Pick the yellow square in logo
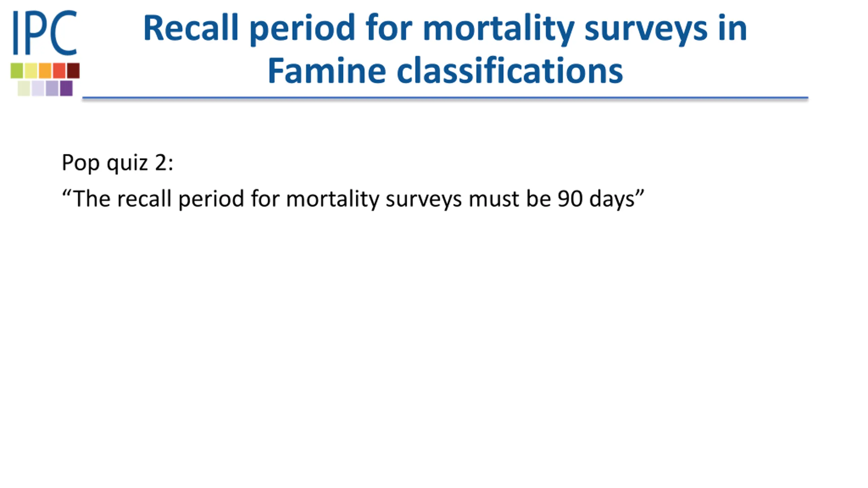Screen dimensions: 868x488 pos(31,70)
